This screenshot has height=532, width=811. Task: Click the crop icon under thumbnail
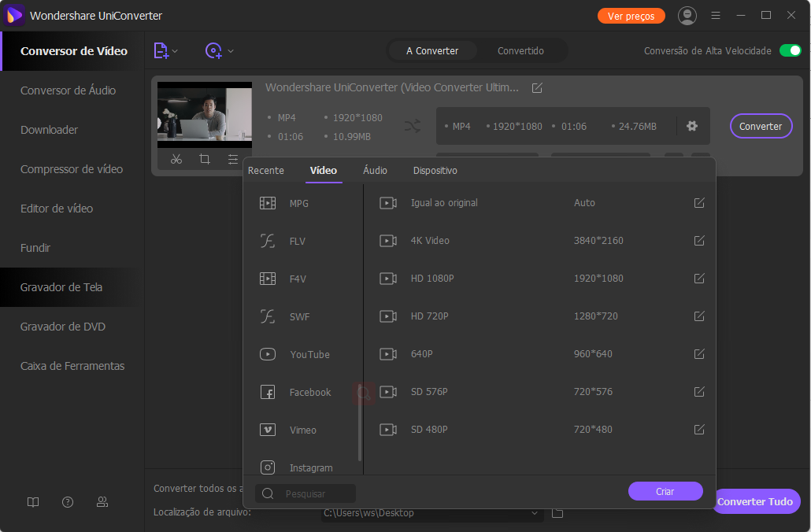(205, 159)
